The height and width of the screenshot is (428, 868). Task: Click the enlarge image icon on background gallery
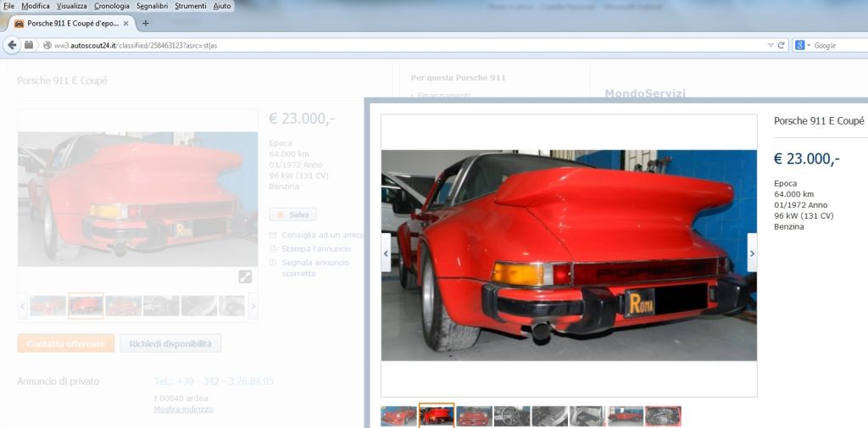(245, 277)
